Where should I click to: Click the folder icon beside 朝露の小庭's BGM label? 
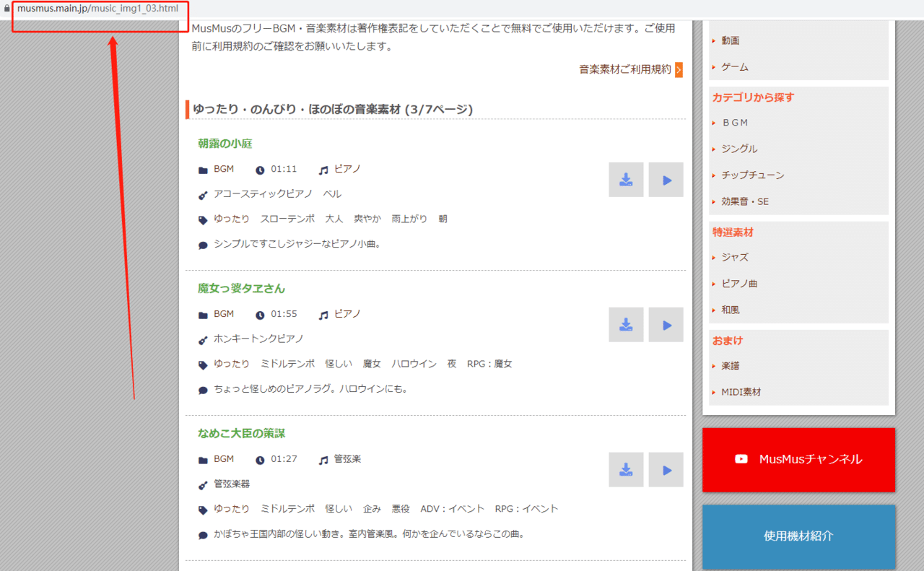[203, 168]
